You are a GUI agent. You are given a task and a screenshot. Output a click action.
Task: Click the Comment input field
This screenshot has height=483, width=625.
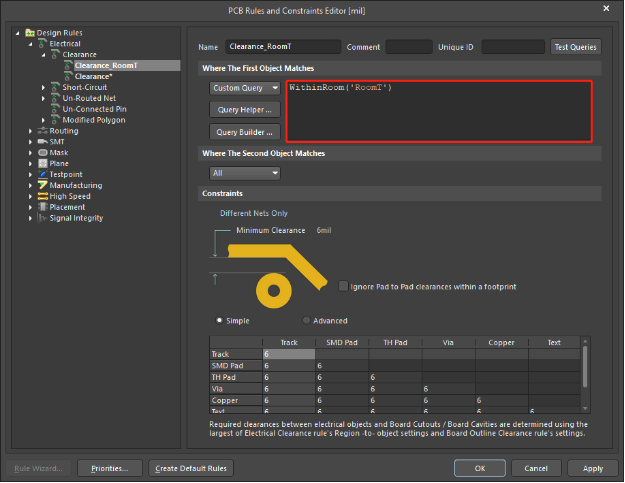pos(409,47)
